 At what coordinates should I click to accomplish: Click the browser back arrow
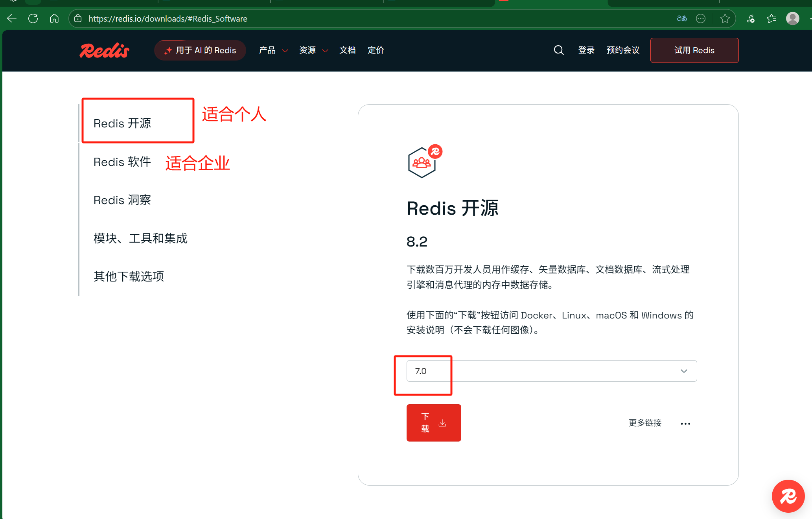point(12,18)
